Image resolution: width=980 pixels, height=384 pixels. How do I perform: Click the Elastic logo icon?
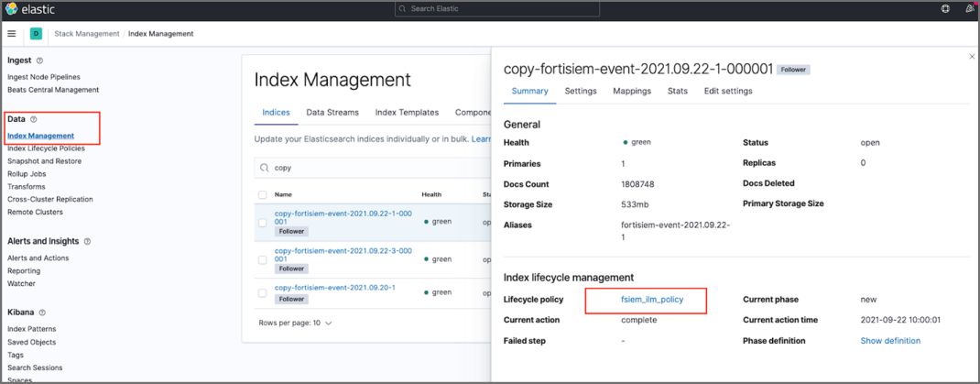point(12,9)
